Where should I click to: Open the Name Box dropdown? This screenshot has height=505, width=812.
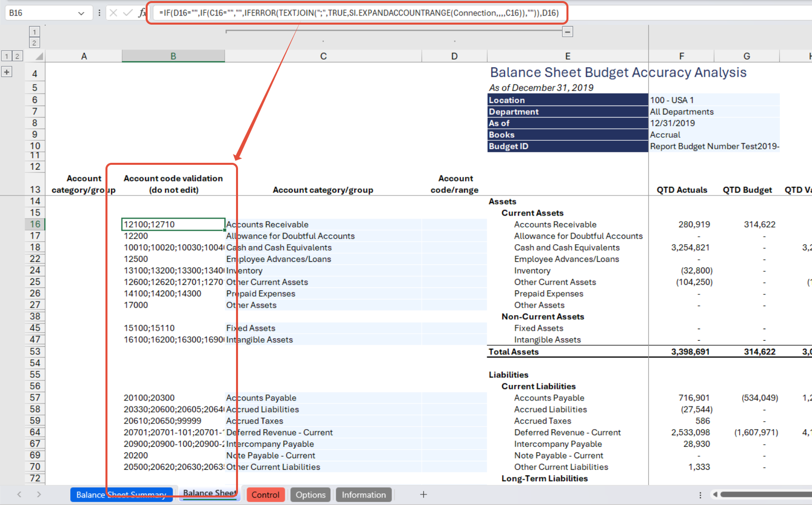(81, 13)
